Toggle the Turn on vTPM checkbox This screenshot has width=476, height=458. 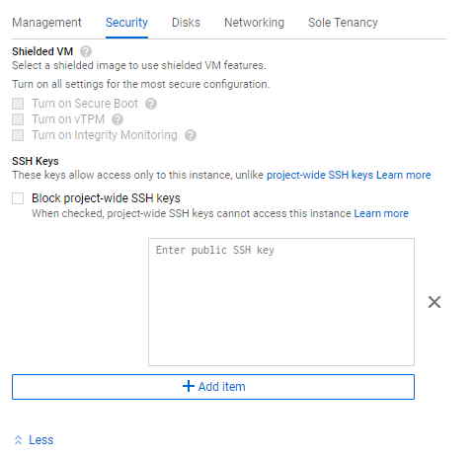(18, 119)
